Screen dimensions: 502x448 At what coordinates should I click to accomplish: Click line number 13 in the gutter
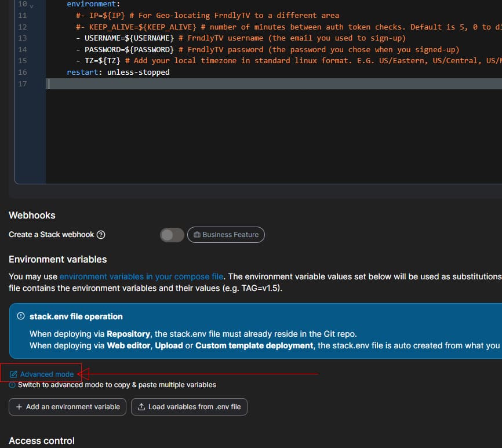point(23,38)
